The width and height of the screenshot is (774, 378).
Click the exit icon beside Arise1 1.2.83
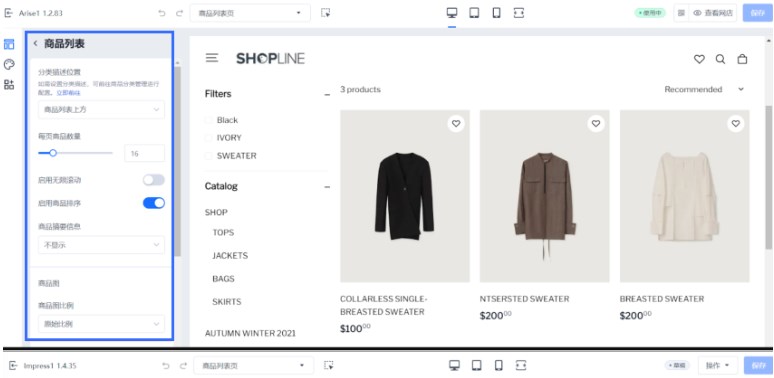pyautogui.click(x=8, y=13)
